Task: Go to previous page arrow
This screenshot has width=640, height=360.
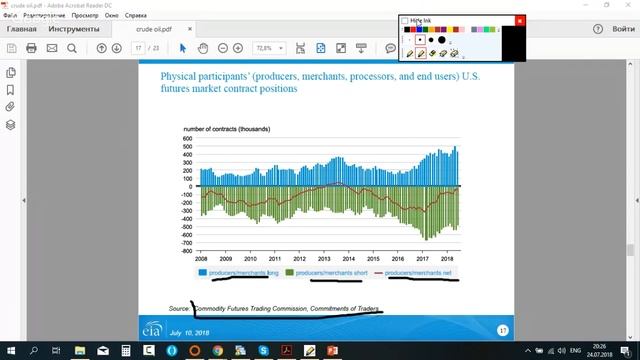Action: tap(101, 48)
